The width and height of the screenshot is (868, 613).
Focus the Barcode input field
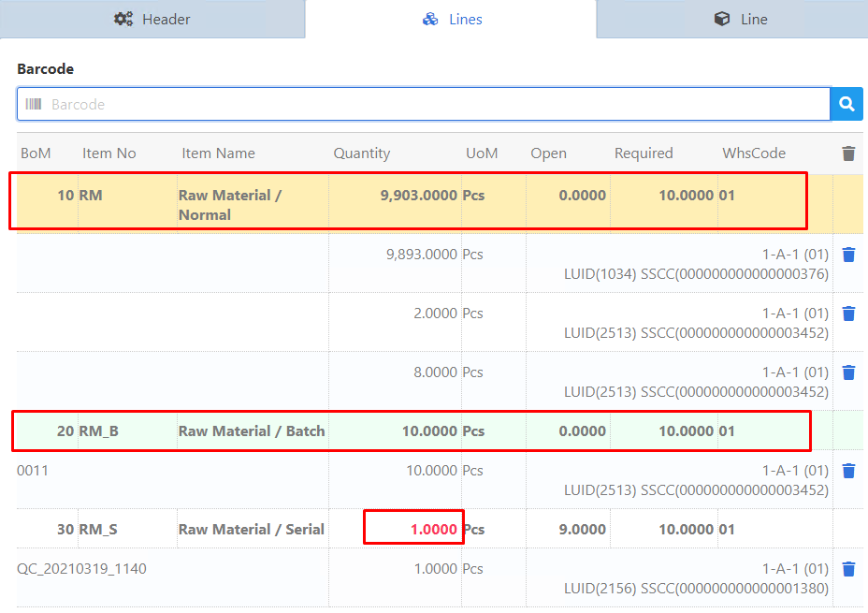430,104
